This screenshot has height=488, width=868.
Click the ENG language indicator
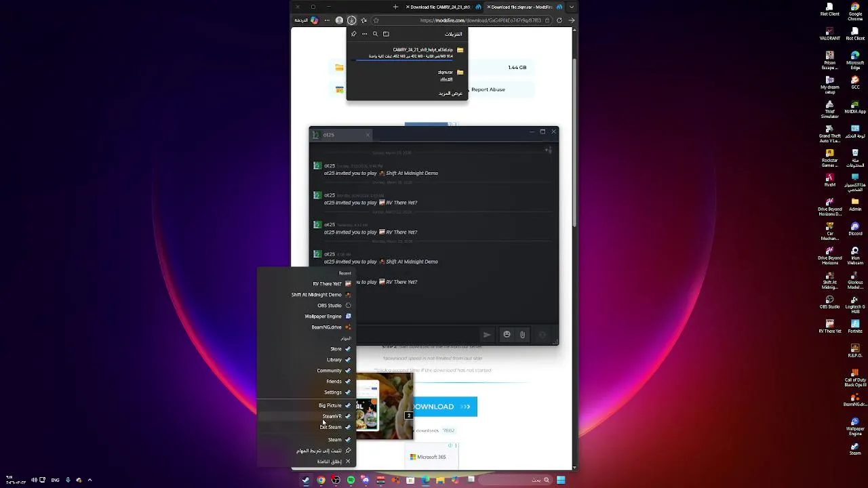[x=56, y=481]
